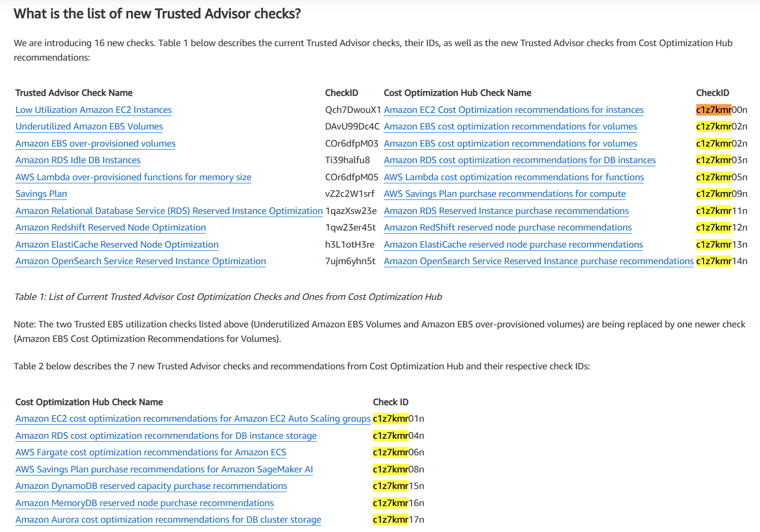Open EBS cost optimization link in DAvU99Dc4C row
The width and height of the screenshot is (760, 532).
511,126
